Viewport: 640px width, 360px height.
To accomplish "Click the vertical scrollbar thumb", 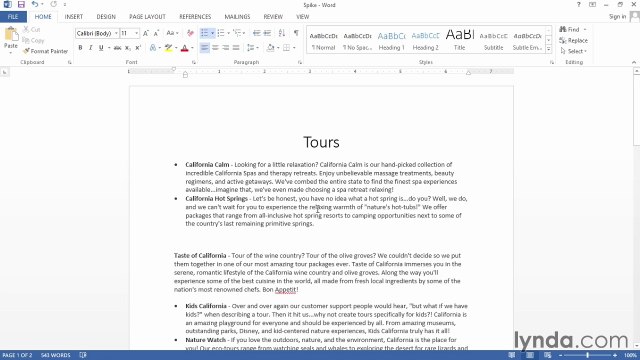I will pos(636,109).
